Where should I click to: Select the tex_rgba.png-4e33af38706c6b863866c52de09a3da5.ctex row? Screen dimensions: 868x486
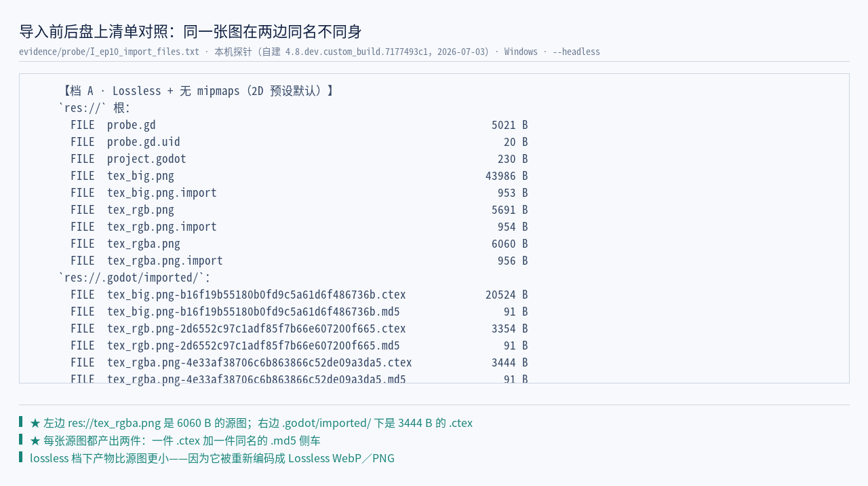coord(299,362)
